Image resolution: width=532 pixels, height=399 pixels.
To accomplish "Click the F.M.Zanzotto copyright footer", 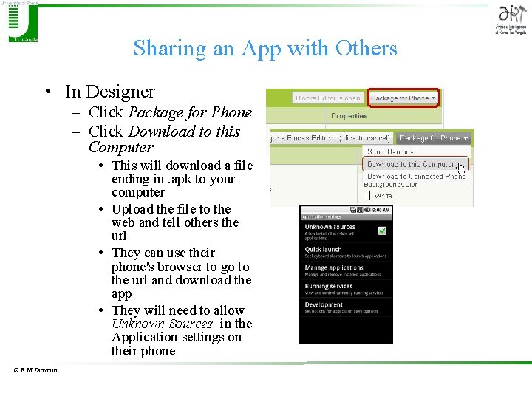I will 35,370.
